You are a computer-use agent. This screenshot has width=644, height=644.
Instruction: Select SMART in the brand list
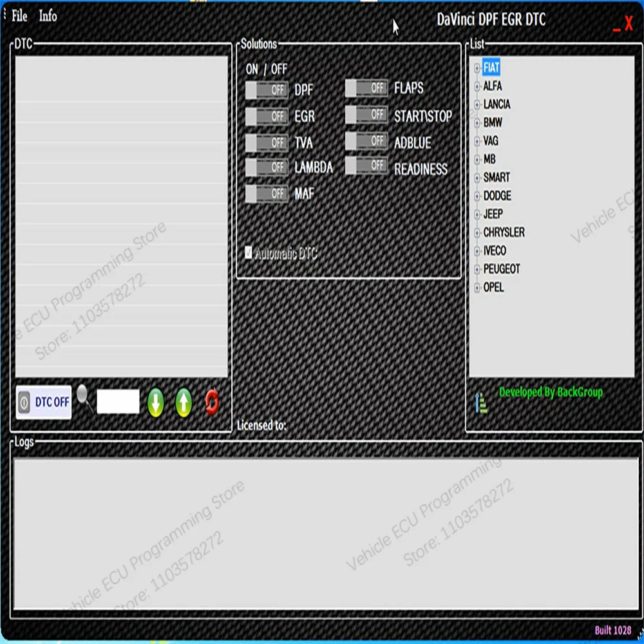pyautogui.click(x=497, y=178)
